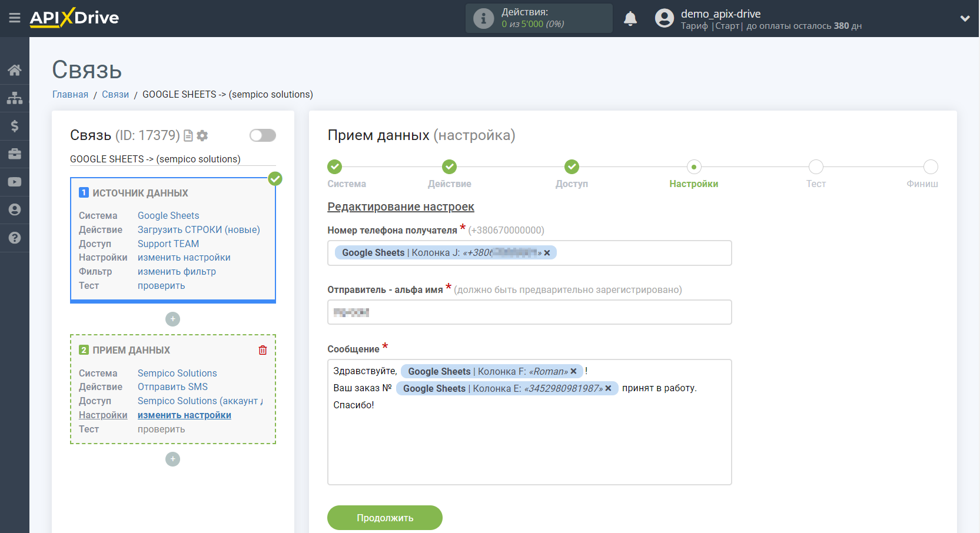Delete the data receiver block with trash icon
The height and width of the screenshot is (533, 980).
pyautogui.click(x=263, y=350)
